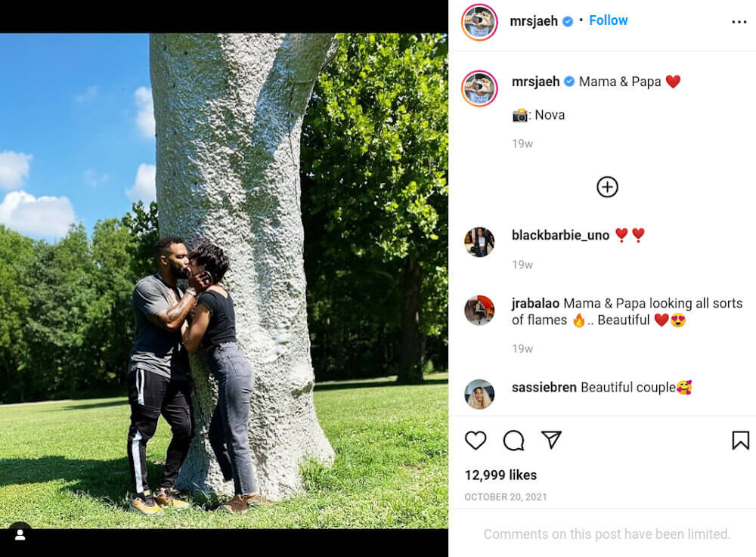756x557 pixels.
Task: Follow the mrsjaeh account
Action: point(608,20)
